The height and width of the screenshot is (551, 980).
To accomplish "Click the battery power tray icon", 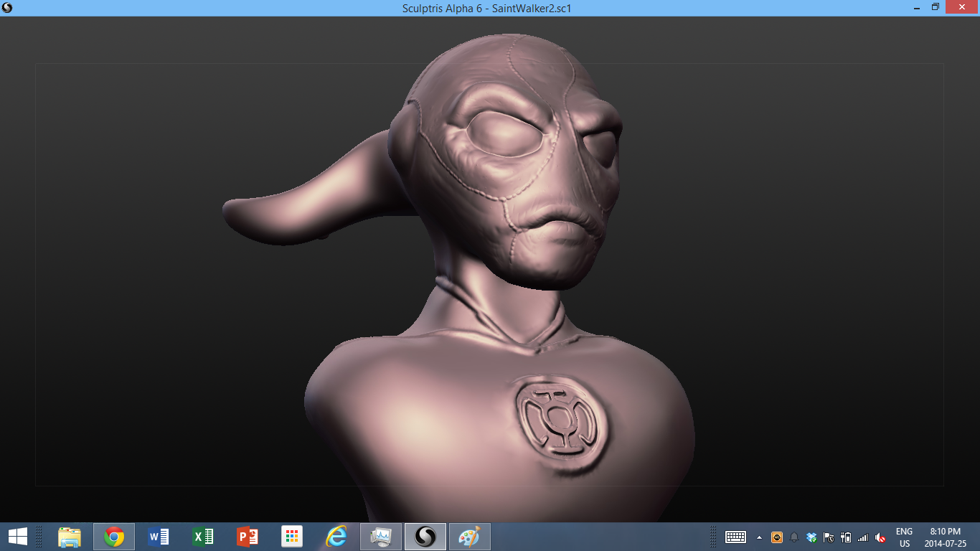I will [846, 537].
